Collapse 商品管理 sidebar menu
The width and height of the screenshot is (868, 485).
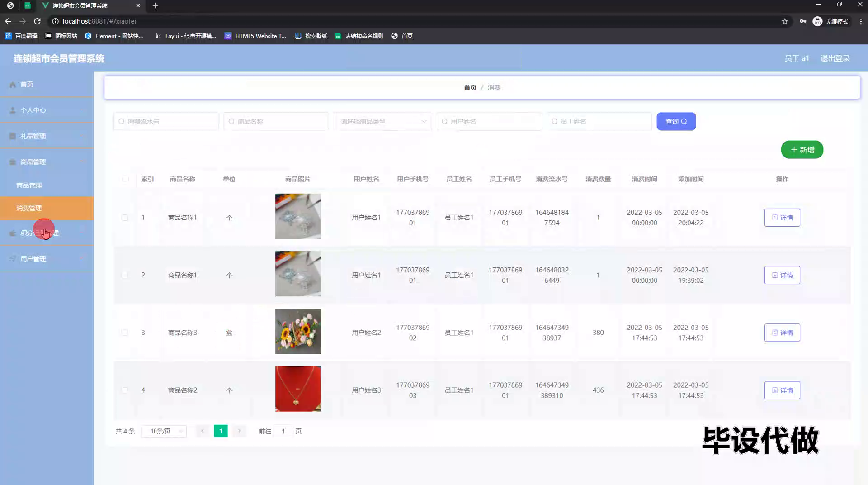tap(47, 162)
